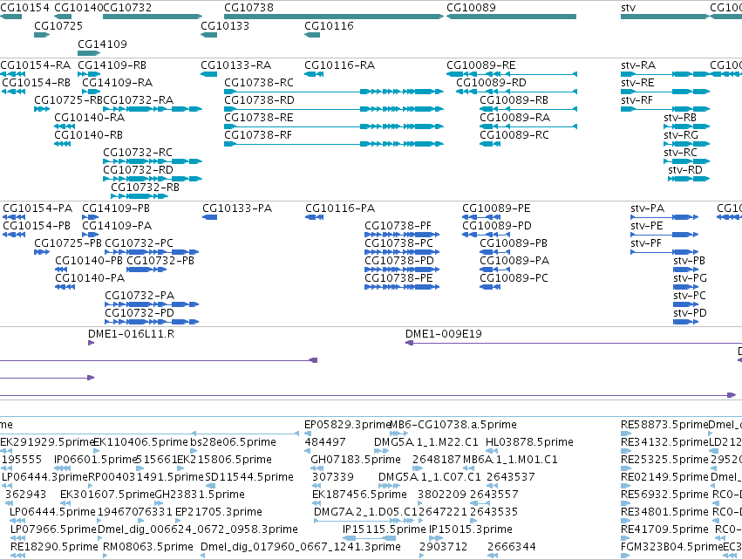Viewport: 742px width, 560px height.
Task: Select the CG10133 gene label
Action: tap(225, 25)
